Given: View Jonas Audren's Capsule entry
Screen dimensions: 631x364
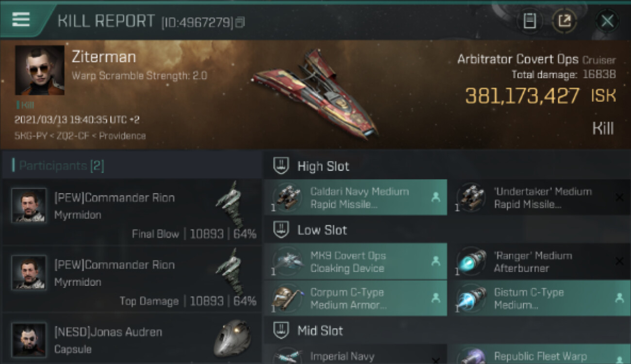Looking at the screenshot, I should [x=132, y=340].
